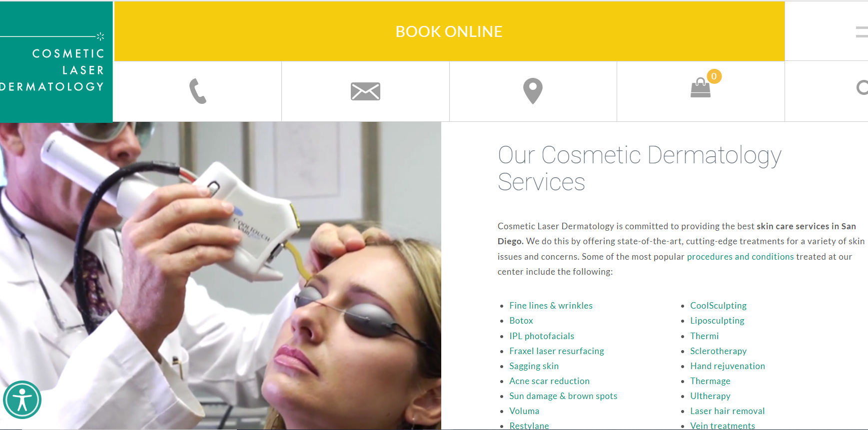The height and width of the screenshot is (430, 868).
Task: Visit the Fraxel laser resurfacing link
Action: click(557, 351)
